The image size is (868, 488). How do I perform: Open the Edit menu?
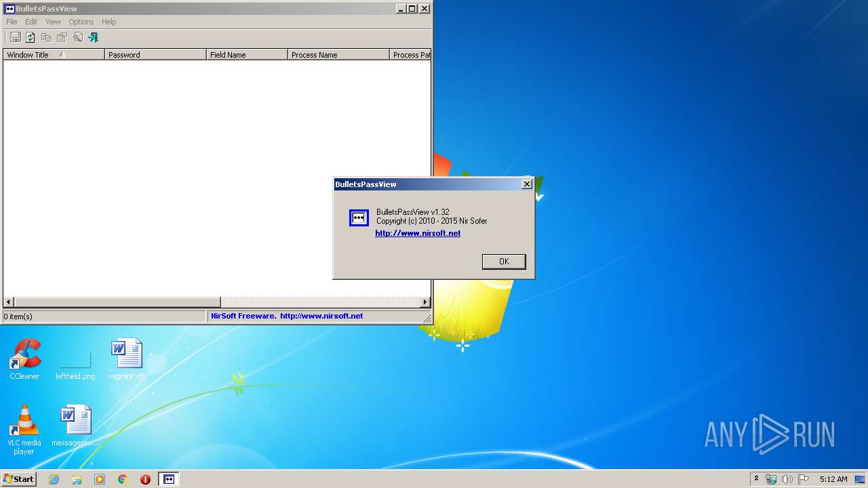tap(31, 22)
